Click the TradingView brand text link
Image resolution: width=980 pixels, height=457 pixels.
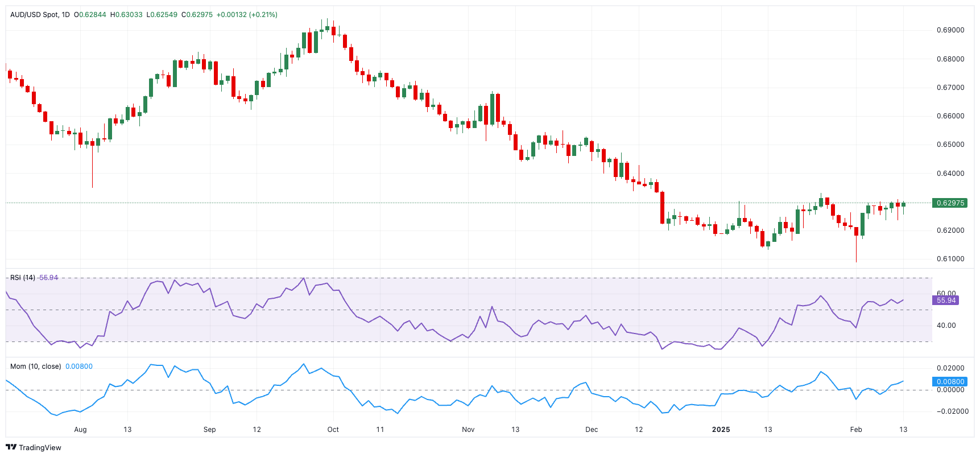pos(40,448)
